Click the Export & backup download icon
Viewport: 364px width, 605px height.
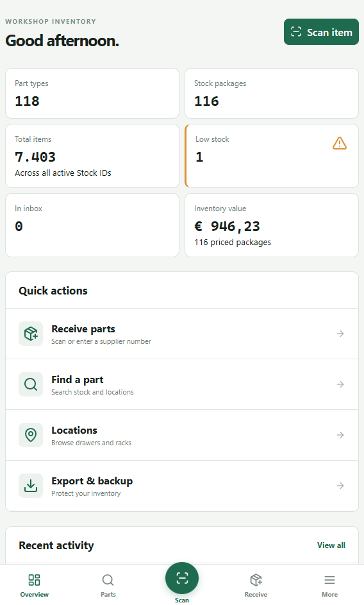click(x=31, y=486)
